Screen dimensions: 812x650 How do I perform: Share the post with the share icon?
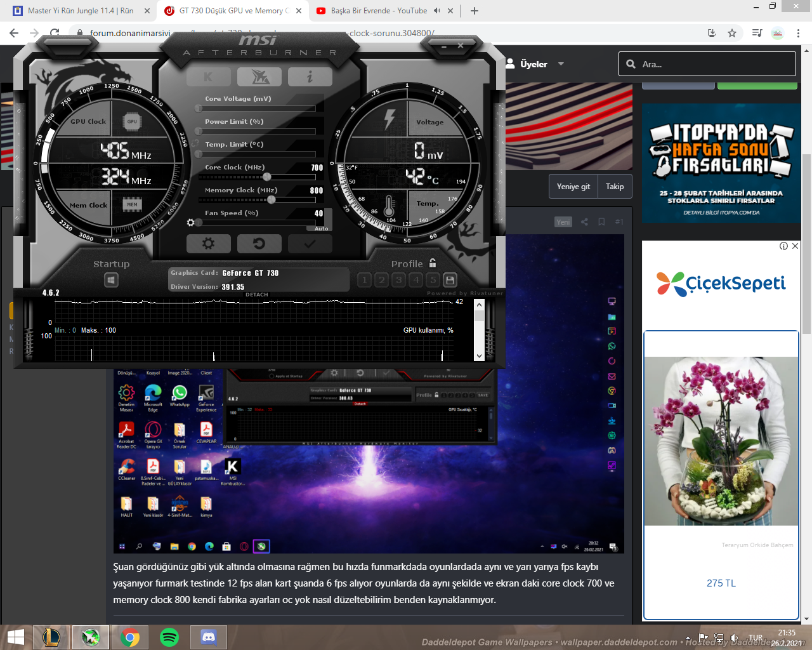pos(584,222)
